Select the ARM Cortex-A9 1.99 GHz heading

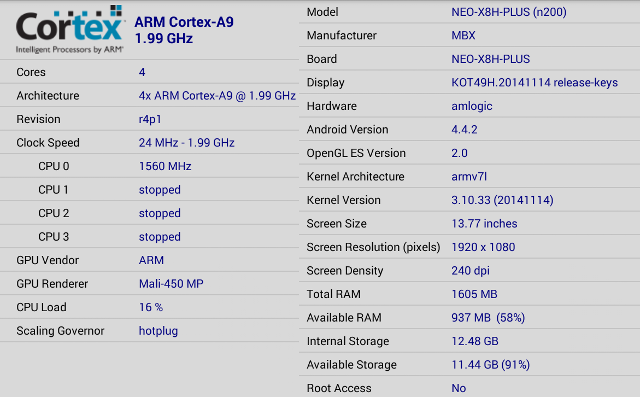(x=184, y=30)
